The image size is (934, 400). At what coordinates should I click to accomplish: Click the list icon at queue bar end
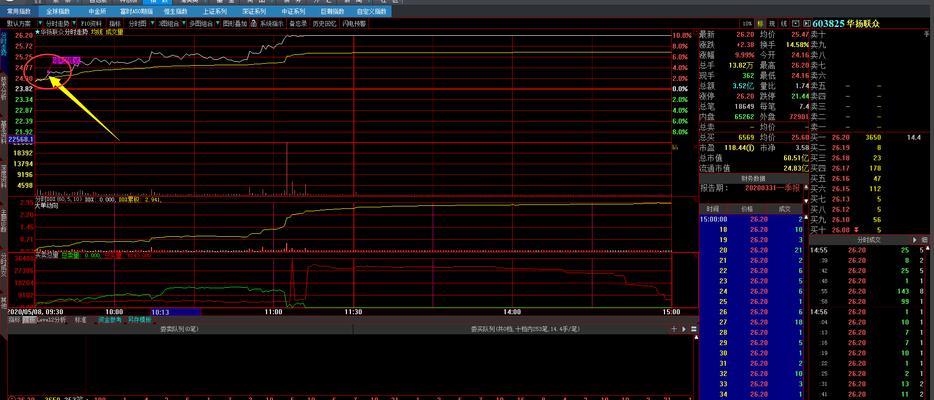[694, 329]
